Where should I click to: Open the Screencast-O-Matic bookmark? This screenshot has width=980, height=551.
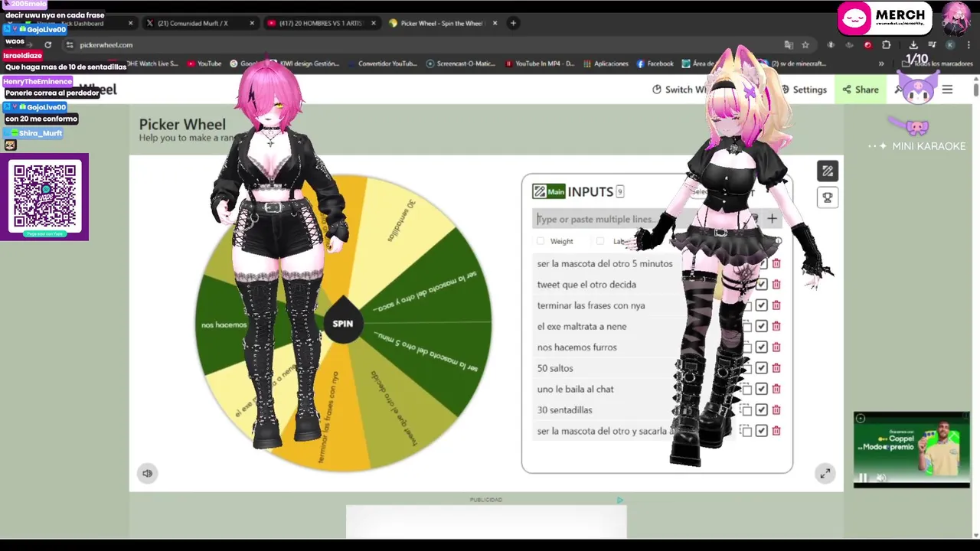tap(461, 64)
